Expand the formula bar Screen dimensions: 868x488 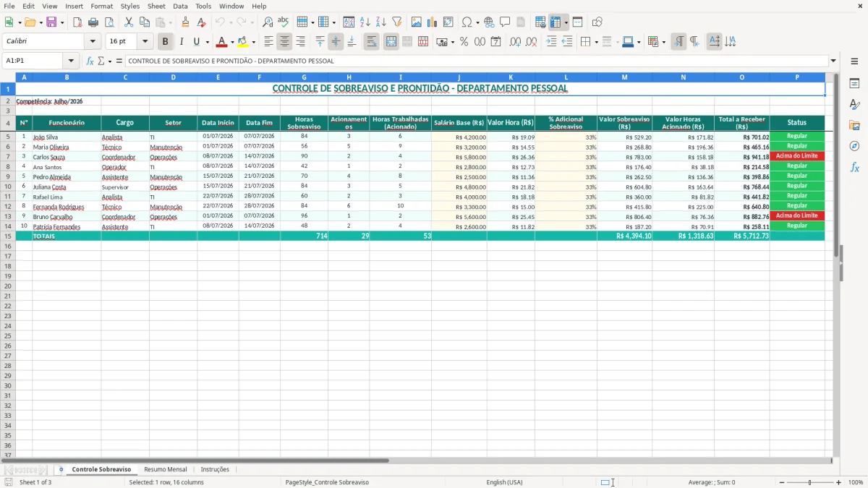click(833, 61)
